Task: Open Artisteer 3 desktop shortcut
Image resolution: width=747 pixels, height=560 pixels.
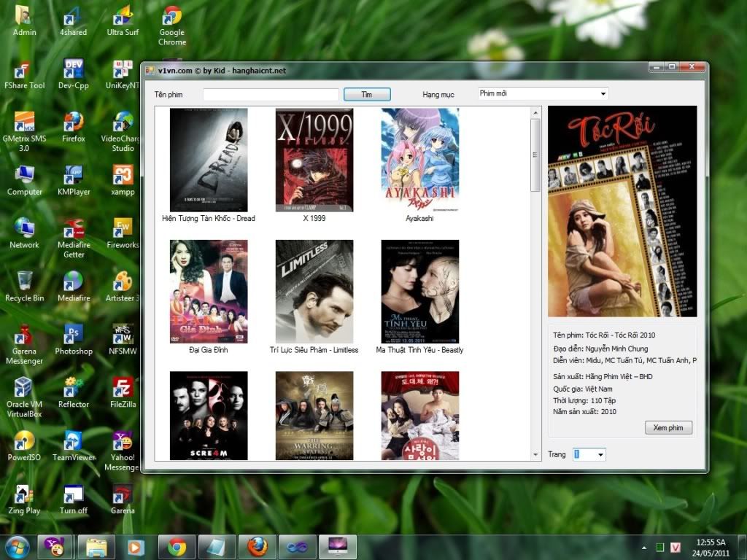Action: coord(123,287)
